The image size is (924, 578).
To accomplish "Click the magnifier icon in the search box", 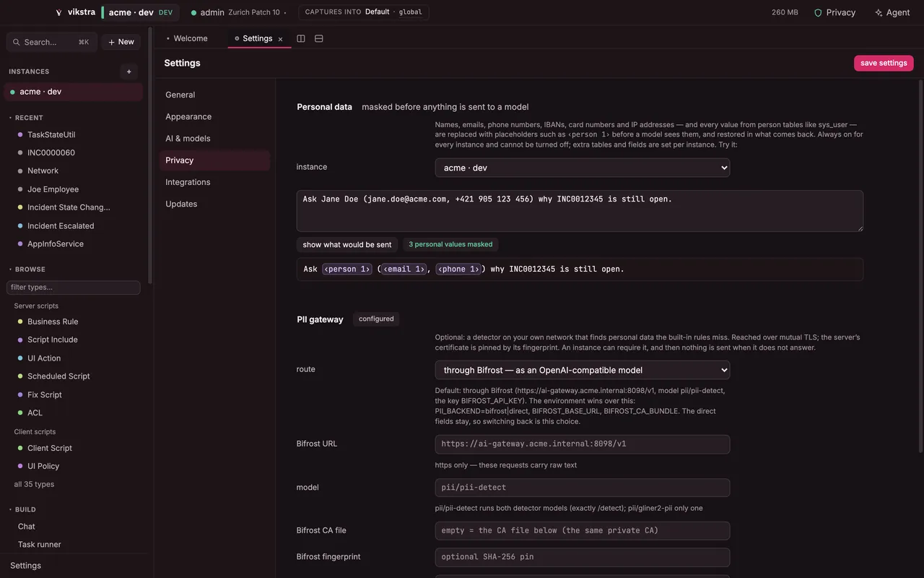I will pos(17,42).
